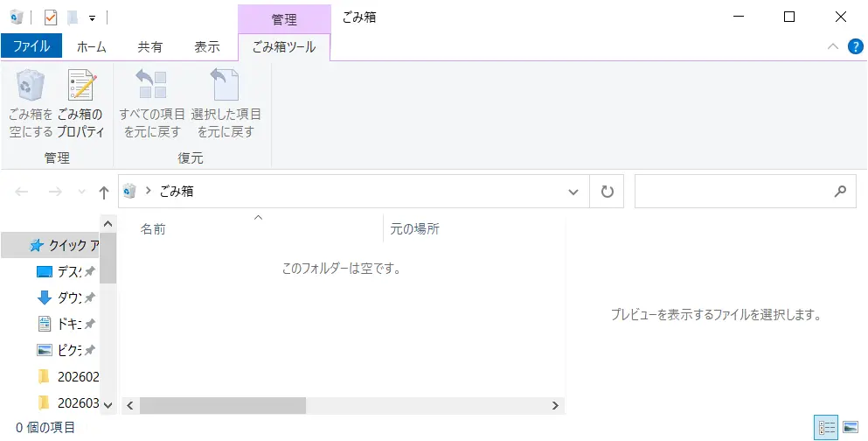Expand the address bar chevron before ごみ箱
This screenshot has width=868, height=441.
click(149, 191)
